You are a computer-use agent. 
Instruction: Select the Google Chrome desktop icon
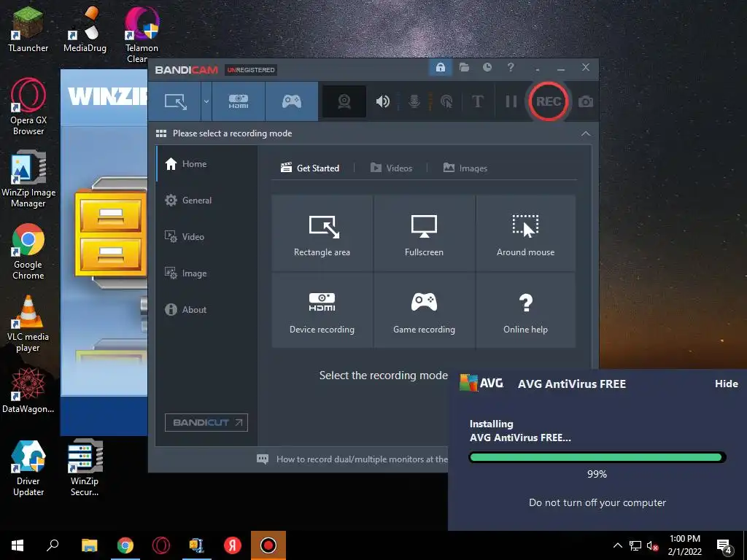[x=28, y=252]
